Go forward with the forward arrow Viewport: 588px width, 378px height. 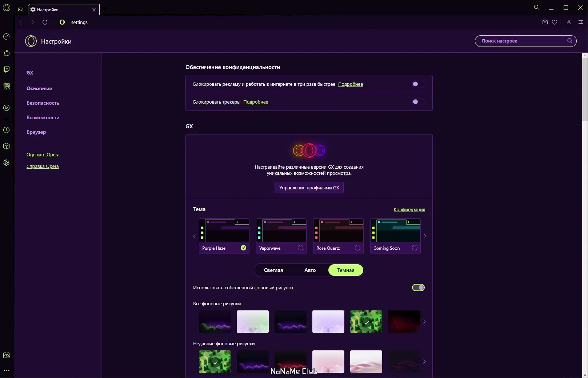coord(33,22)
